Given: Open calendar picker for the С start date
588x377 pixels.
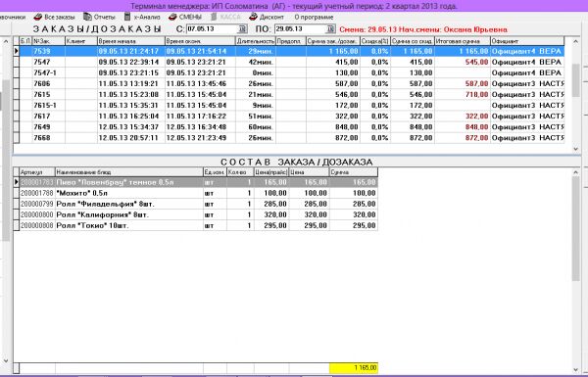Looking at the screenshot, I should [x=242, y=28].
